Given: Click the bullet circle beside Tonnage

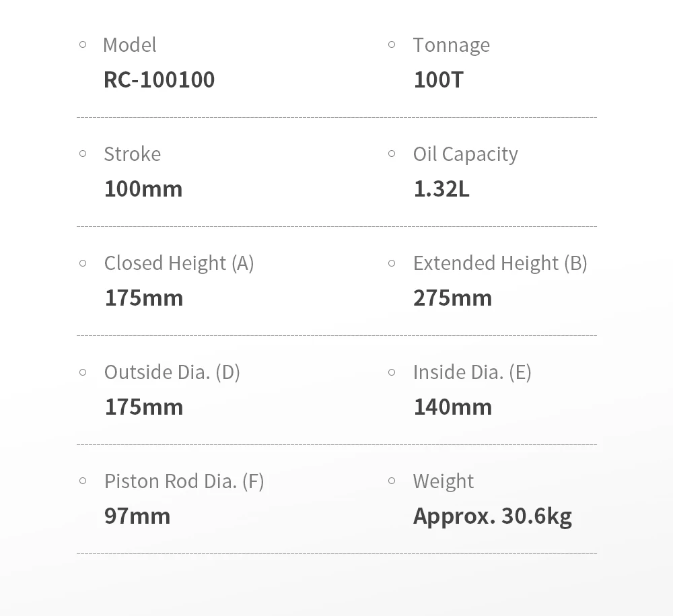Looking at the screenshot, I should pyautogui.click(x=392, y=44).
